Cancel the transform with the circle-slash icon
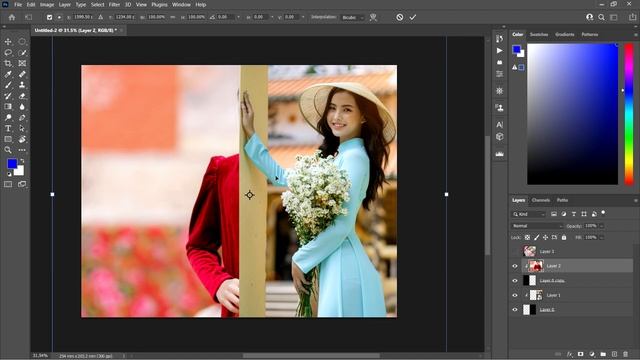The height and width of the screenshot is (360, 640). click(400, 17)
